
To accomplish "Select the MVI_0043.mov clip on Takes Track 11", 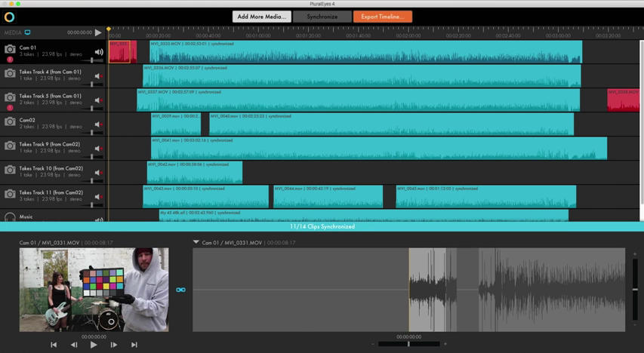I will [x=206, y=197].
